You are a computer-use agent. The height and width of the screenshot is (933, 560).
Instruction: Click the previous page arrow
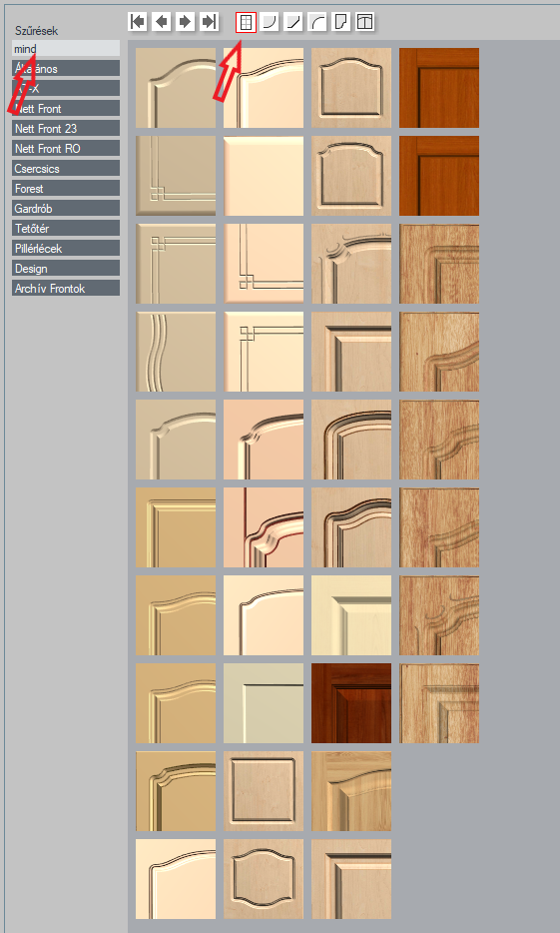coord(162,22)
